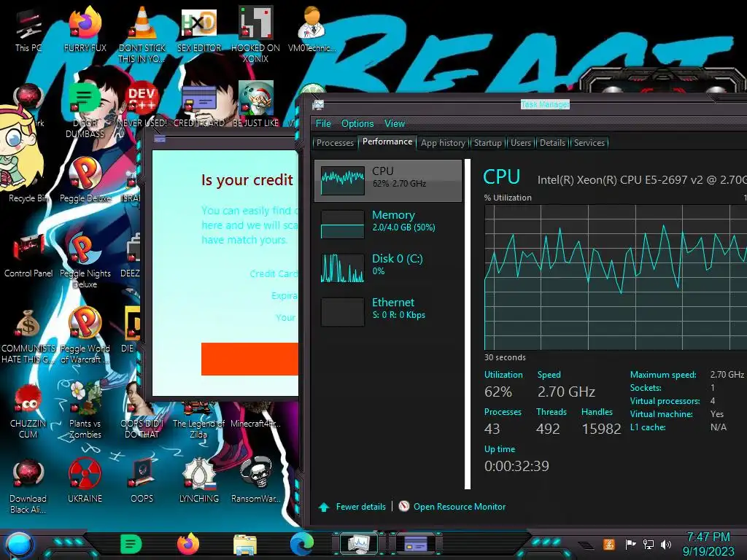747x560 pixels.
Task: Click the Action Center flag tray icon
Action: pyautogui.click(x=630, y=544)
